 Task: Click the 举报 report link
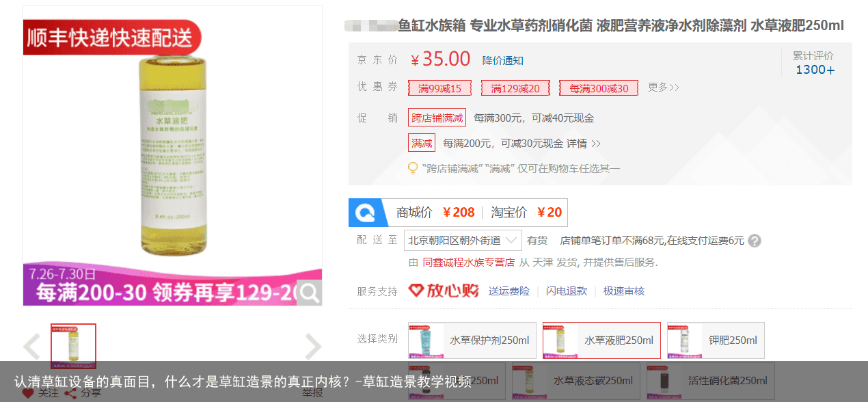(x=312, y=393)
